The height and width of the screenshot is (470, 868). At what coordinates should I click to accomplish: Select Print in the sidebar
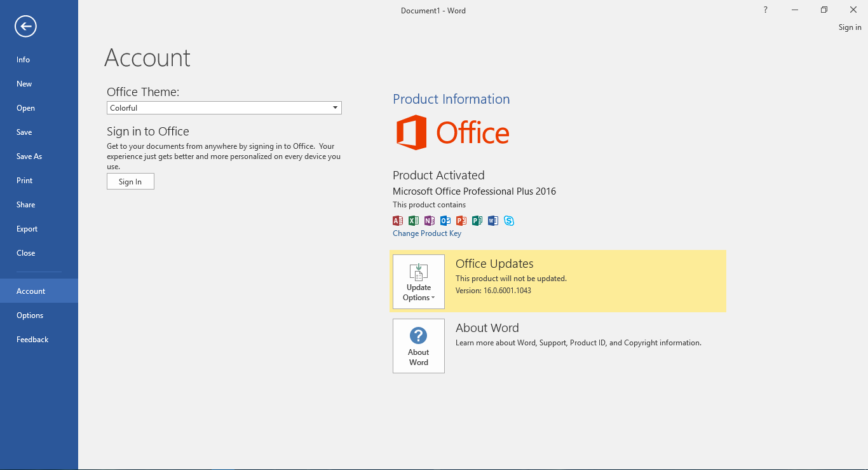(x=39, y=181)
